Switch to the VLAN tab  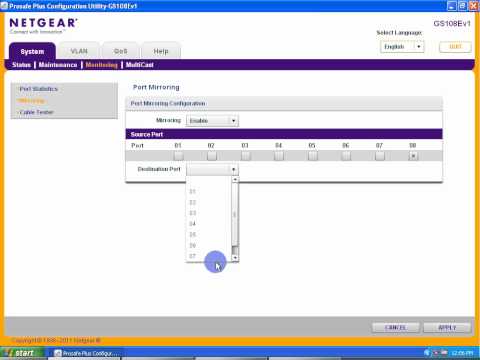(x=79, y=51)
